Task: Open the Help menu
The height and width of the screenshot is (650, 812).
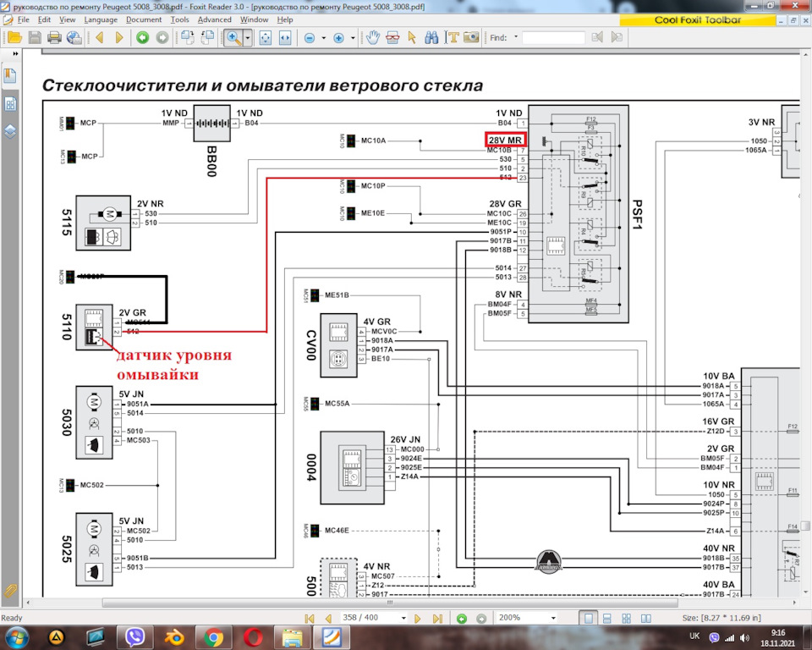Action: coord(285,19)
